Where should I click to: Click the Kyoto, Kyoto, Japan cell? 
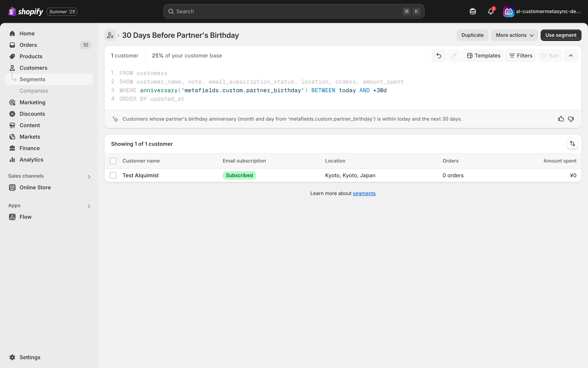[x=350, y=175]
